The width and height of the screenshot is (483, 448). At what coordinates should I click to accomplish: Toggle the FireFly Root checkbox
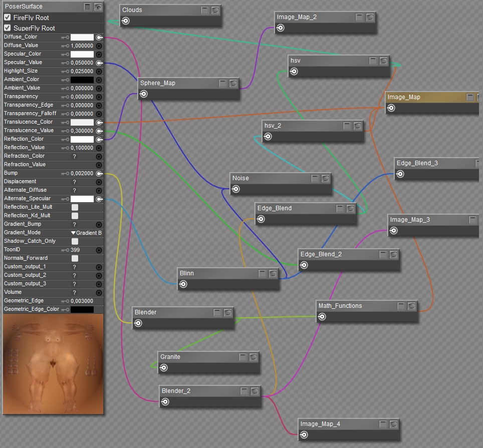[x=8, y=17]
